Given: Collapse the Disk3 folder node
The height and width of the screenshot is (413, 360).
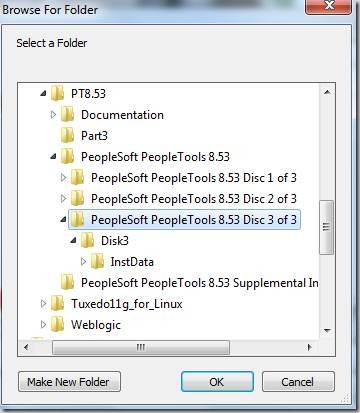Looking at the screenshot, I should 73,241.
